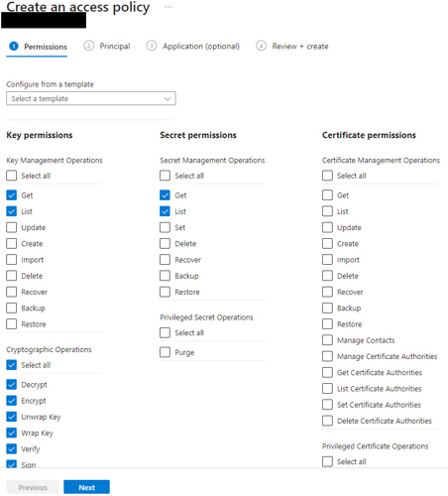The image size is (448, 496).
Task: Click the Next button
Action: tap(86, 487)
